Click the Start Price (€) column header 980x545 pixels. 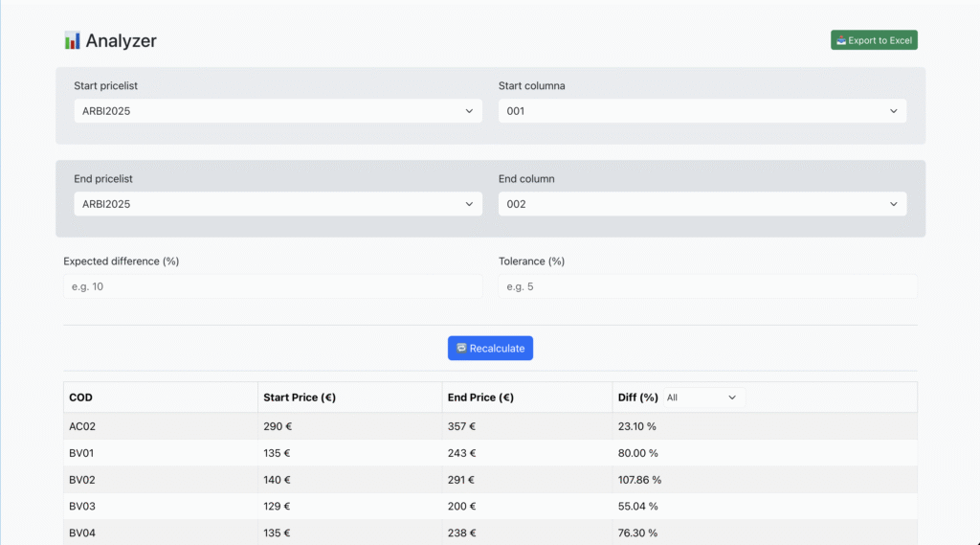[x=299, y=397]
